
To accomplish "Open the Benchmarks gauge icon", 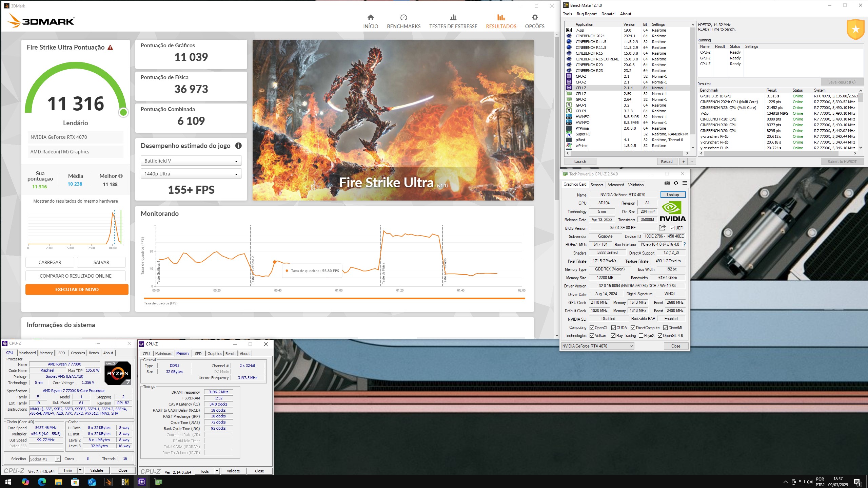I will (x=403, y=17).
